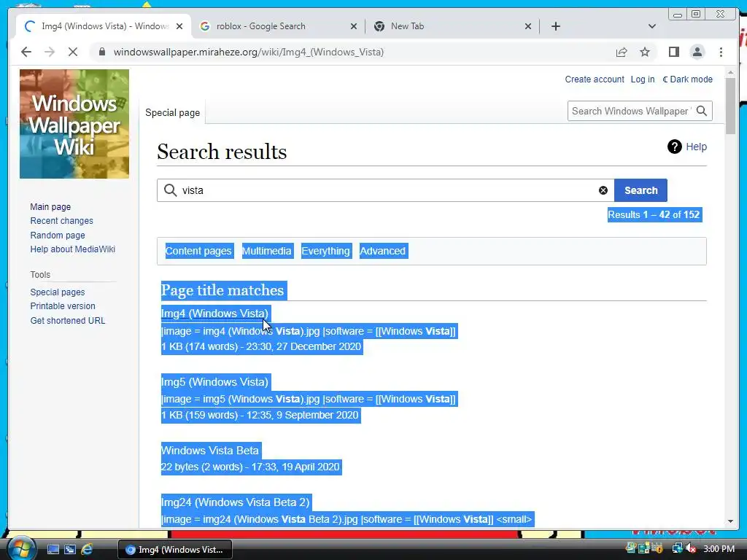
Task: View site info via the lock icon
Action: point(101,52)
